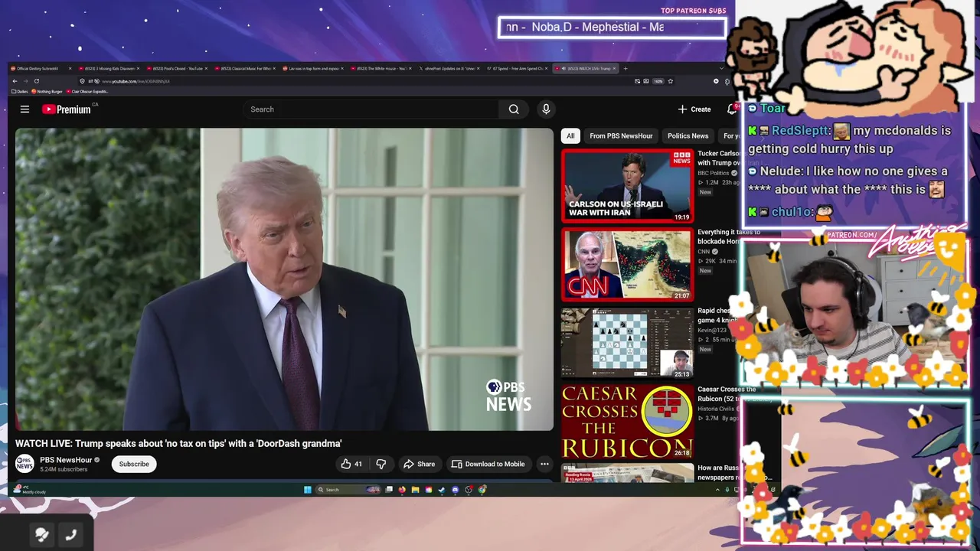Open Chrome from the taskbar
This screenshot has height=551, width=980.
coord(482,490)
